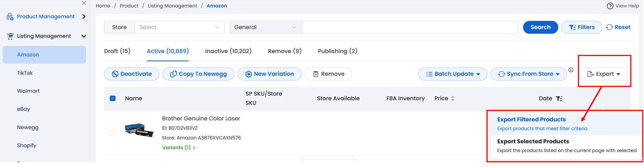
Task: Select the Brother Genuine Color Laser checkbox
Action: coord(113,133)
